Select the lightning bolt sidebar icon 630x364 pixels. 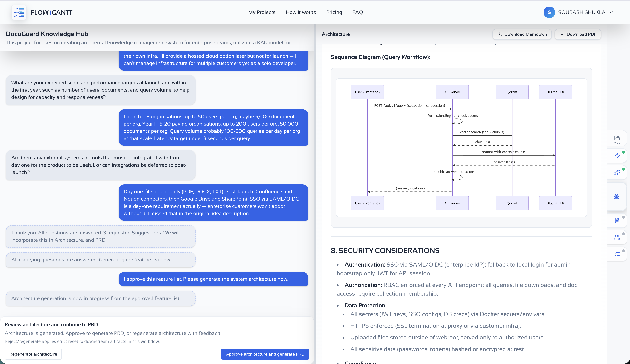[x=617, y=156]
